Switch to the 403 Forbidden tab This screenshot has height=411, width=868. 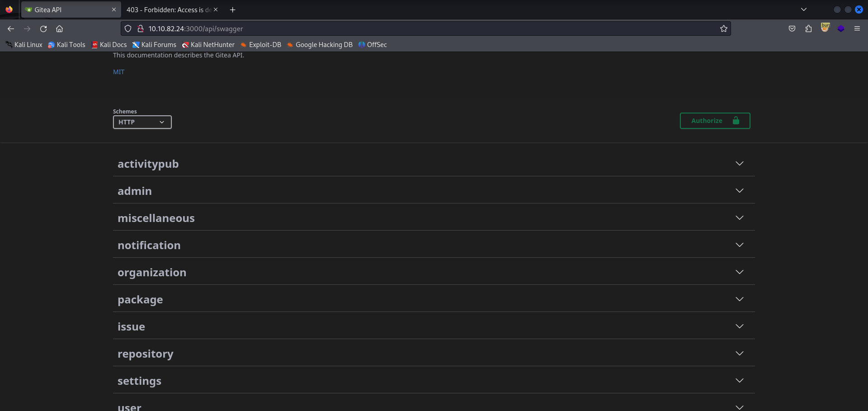pyautogui.click(x=169, y=9)
